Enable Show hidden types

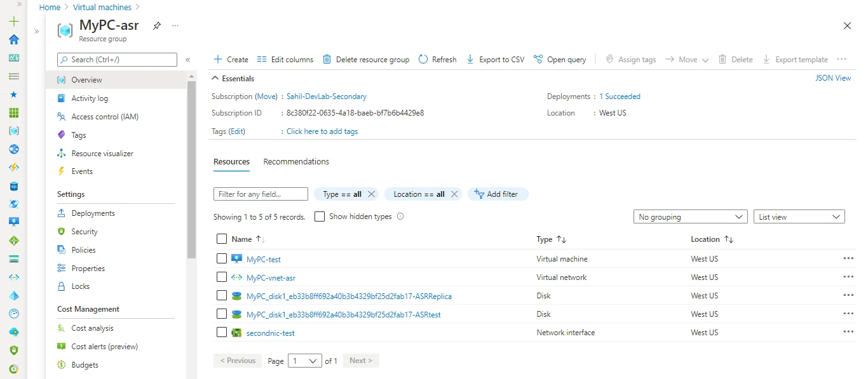pos(320,216)
